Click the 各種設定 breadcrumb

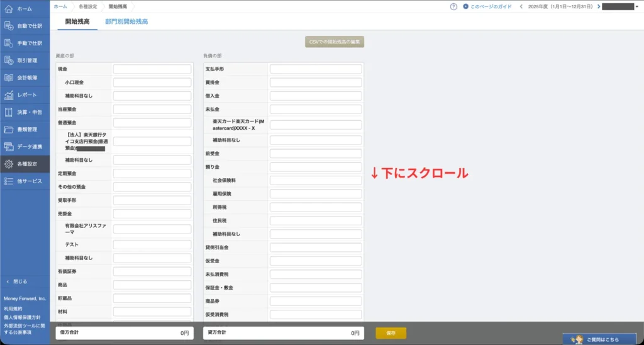88,6
